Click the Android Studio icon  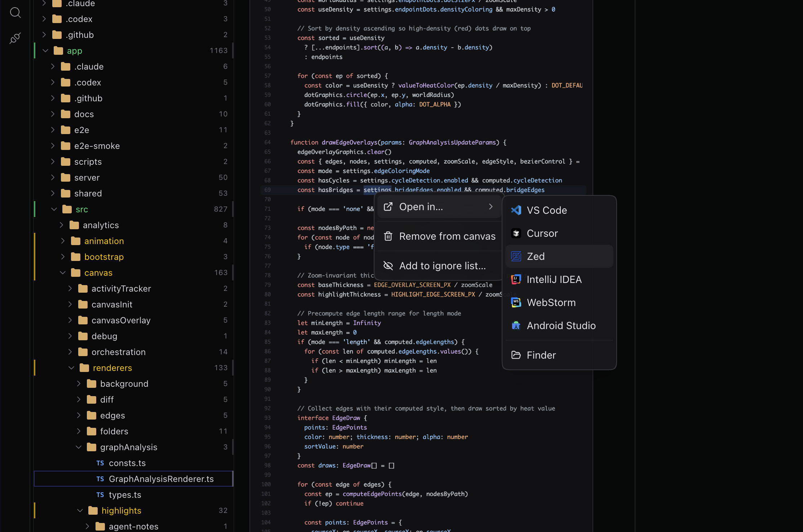516,325
